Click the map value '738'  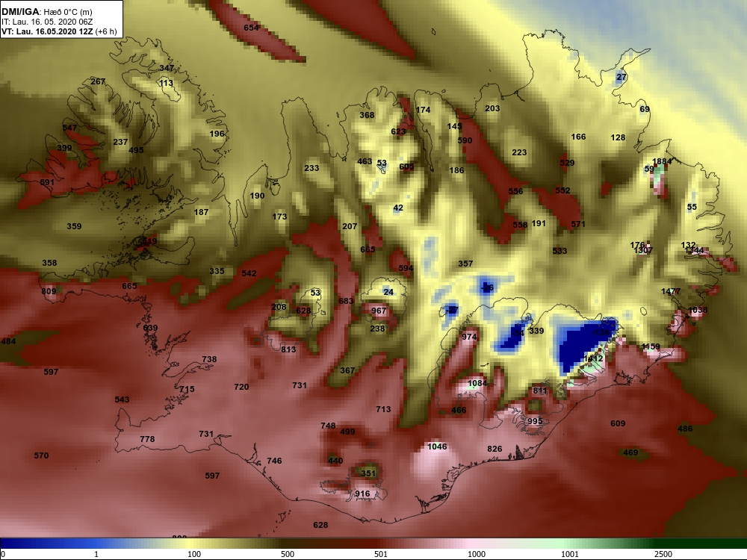coord(209,360)
